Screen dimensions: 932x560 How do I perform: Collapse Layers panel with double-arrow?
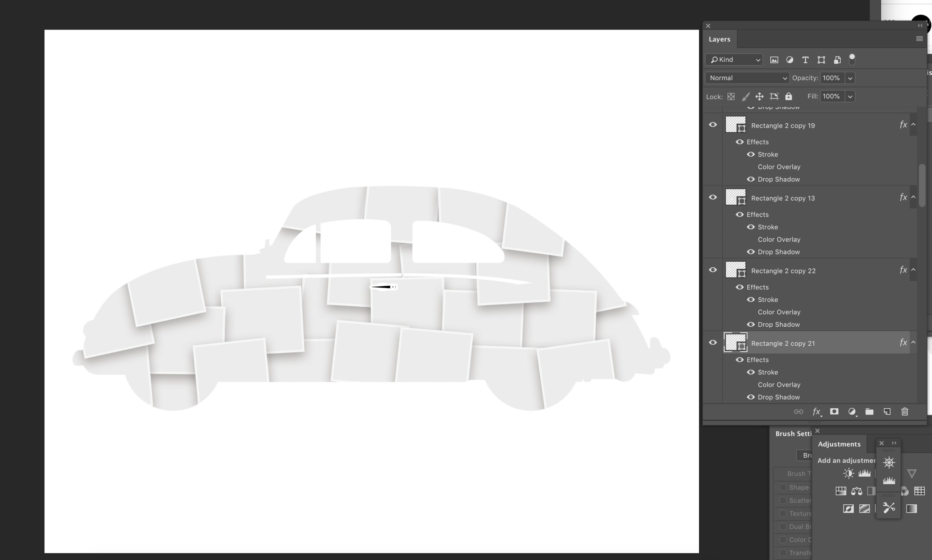point(920,26)
